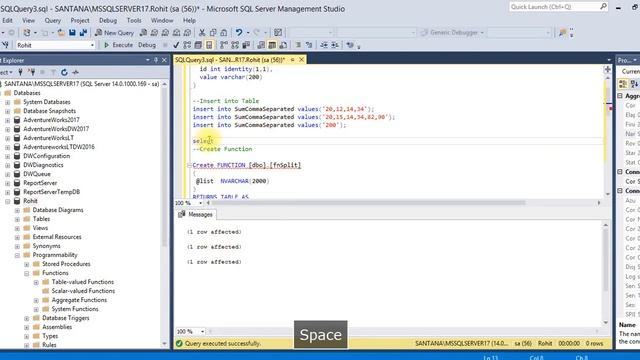Viewport: 640px width, 360px height.
Task: Open the Help menu
Action: click(189, 20)
